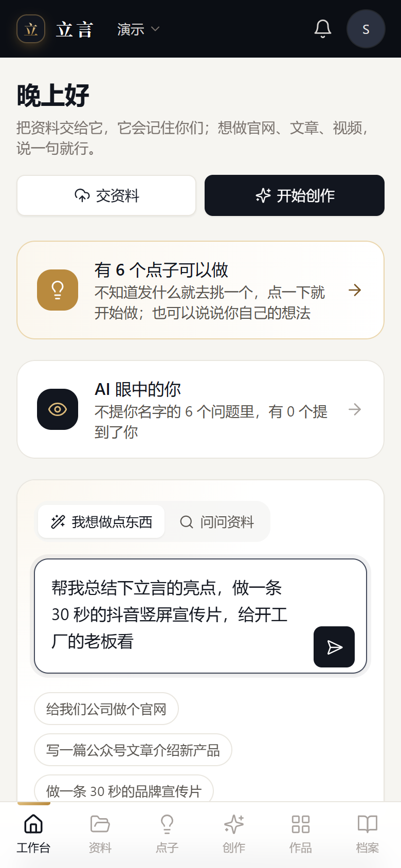
Task: Click the 立言 logo icon
Action: tap(31, 29)
